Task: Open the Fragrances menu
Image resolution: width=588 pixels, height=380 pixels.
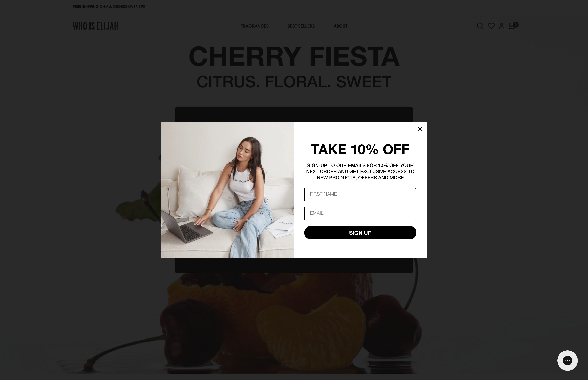Action: (x=254, y=26)
